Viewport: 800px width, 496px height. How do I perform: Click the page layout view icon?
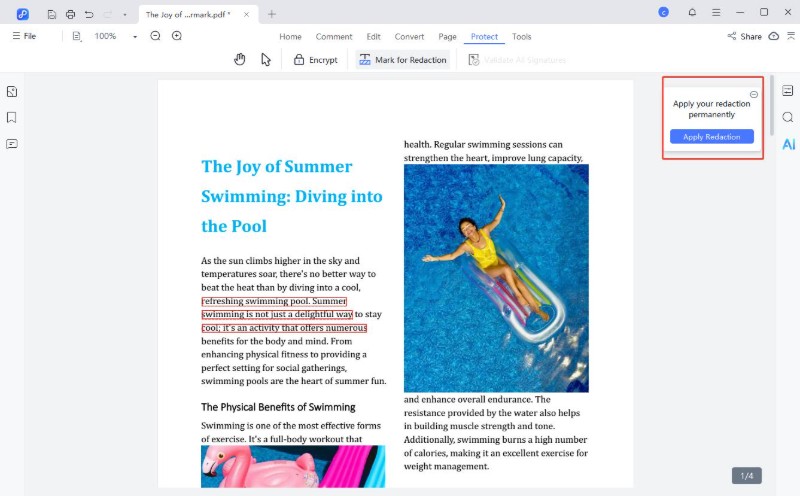click(77, 36)
